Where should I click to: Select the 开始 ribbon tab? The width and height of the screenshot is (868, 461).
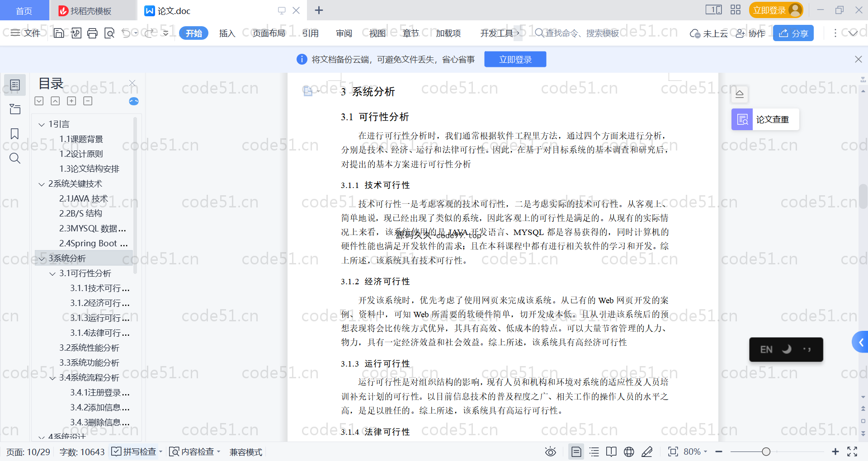(x=193, y=33)
